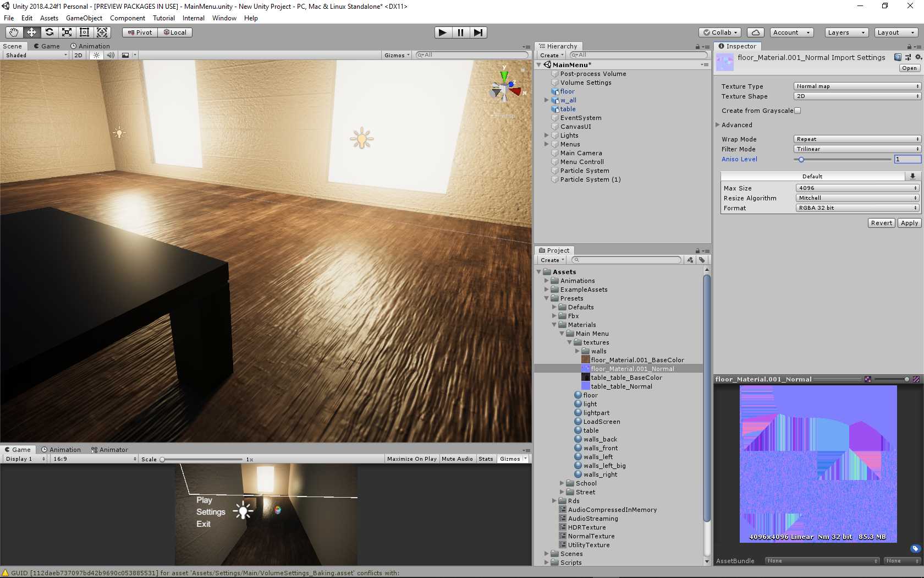Click Project search by label icon
The height and width of the screenshot is (578, 924).
(x=702, y=260)
